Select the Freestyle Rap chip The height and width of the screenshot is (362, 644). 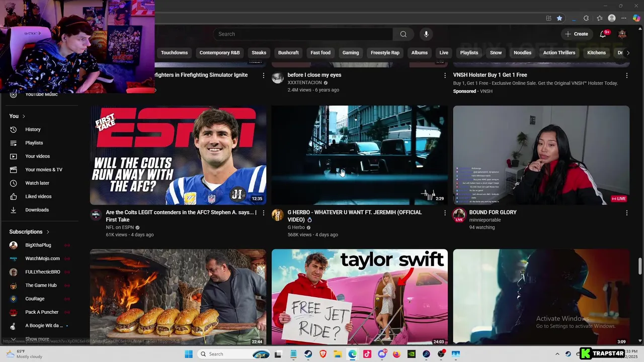[x=385, y=53]
